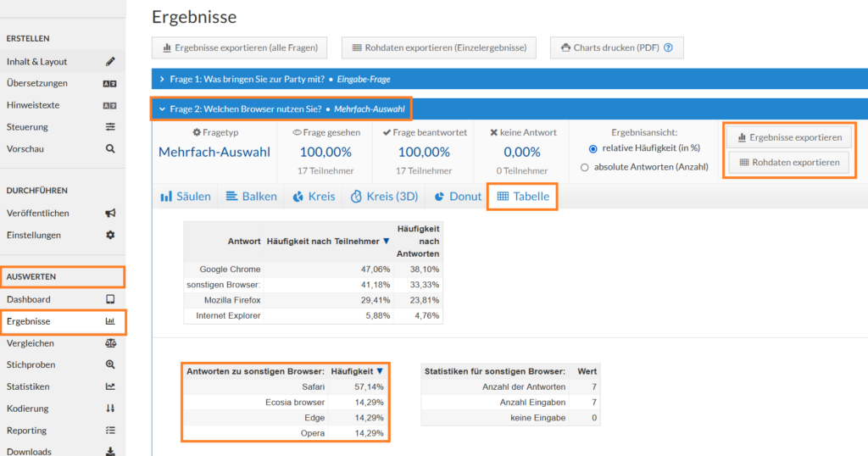Switch to the Säulen chart tab
This screenshot has height=456, width=868.
(186, 197)
